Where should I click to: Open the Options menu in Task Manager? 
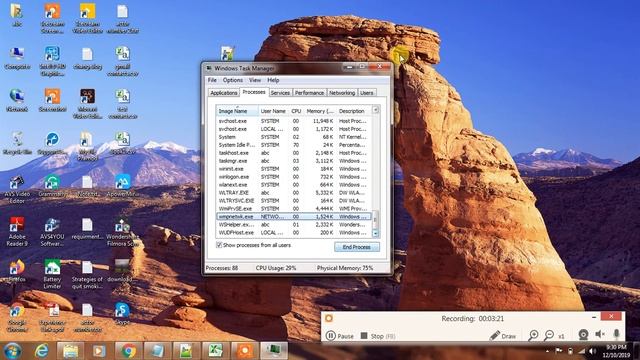point(233,80)
